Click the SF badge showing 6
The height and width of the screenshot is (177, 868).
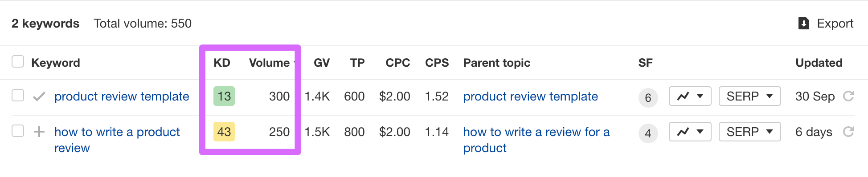coord(648,98)
